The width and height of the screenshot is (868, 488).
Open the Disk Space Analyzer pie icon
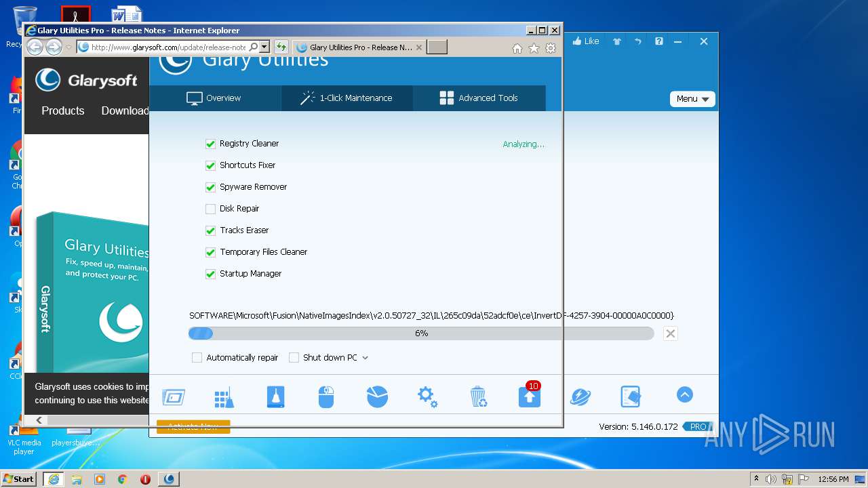pyautogui.click(x=377, y=397)
